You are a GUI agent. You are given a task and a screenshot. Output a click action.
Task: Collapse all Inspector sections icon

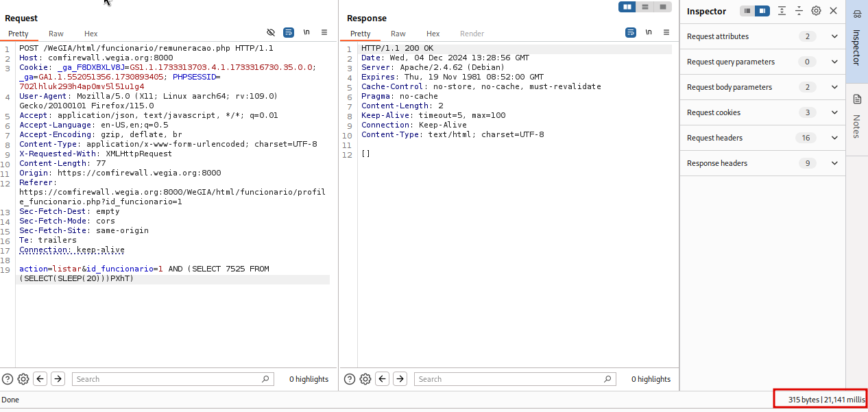coord(799,11)
